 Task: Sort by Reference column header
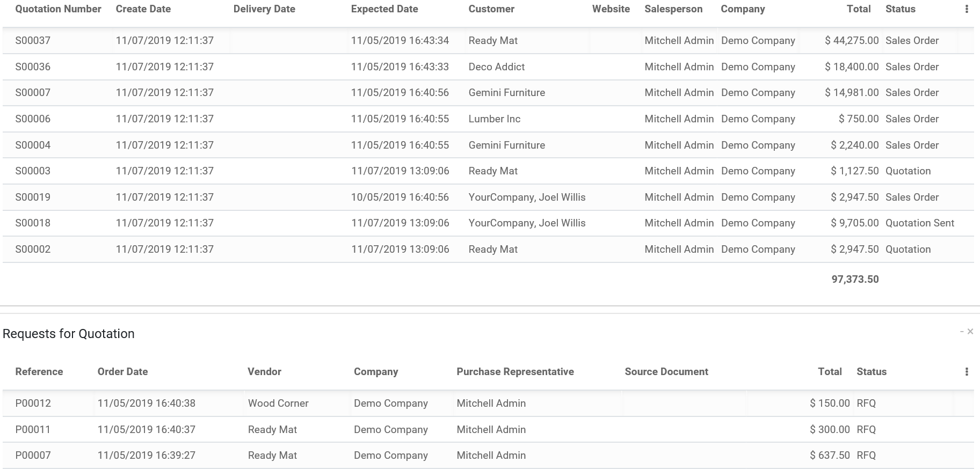click(39, 372)
